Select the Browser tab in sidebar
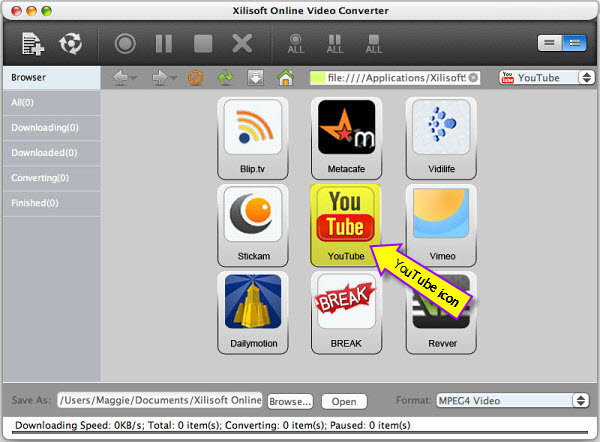Image resolution: width=600 pixels, height=442 pixels. point(52,78)
